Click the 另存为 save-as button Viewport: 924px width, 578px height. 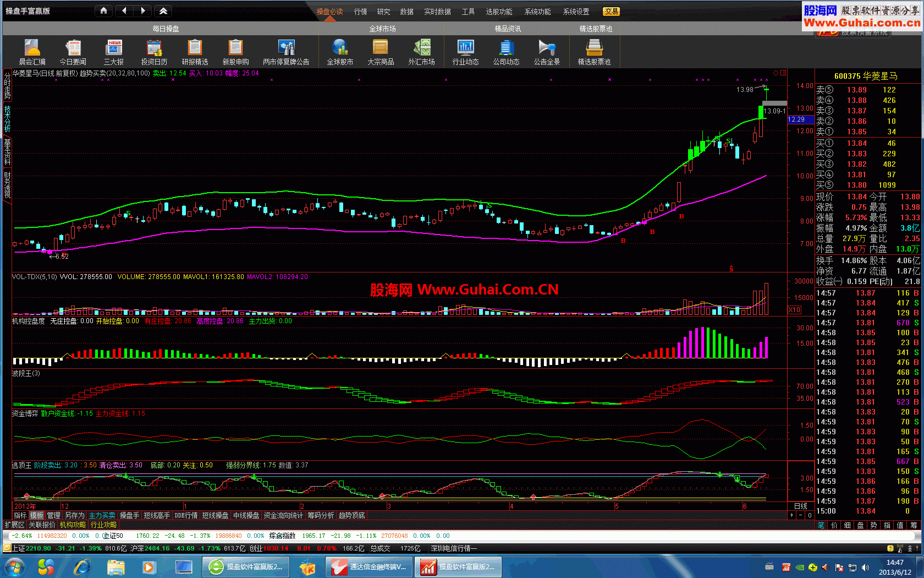click(75, 515)
